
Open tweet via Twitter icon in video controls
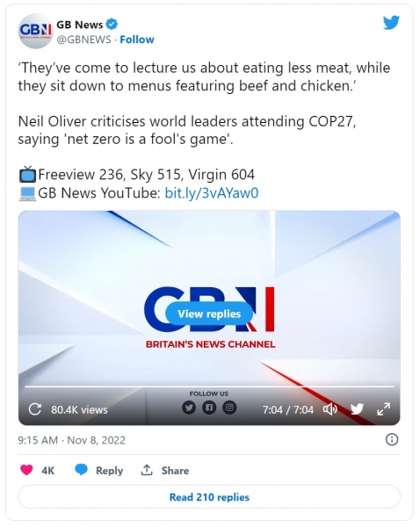(357, 409)
